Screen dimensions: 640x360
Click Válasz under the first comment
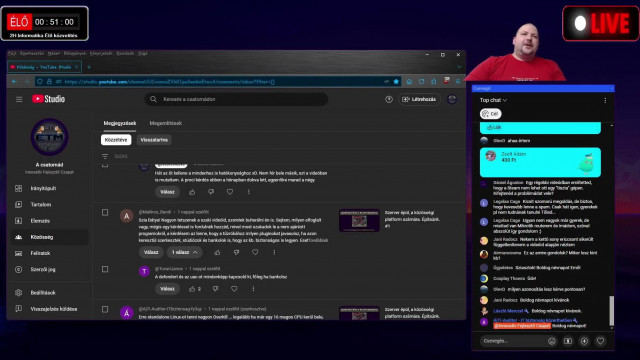click(167, 192)
